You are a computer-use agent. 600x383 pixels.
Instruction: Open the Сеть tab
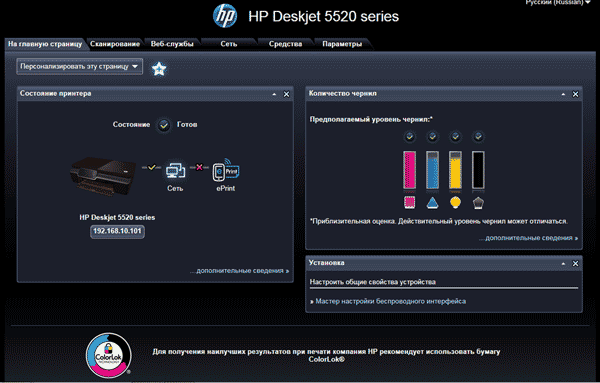[x=229, y=44]
